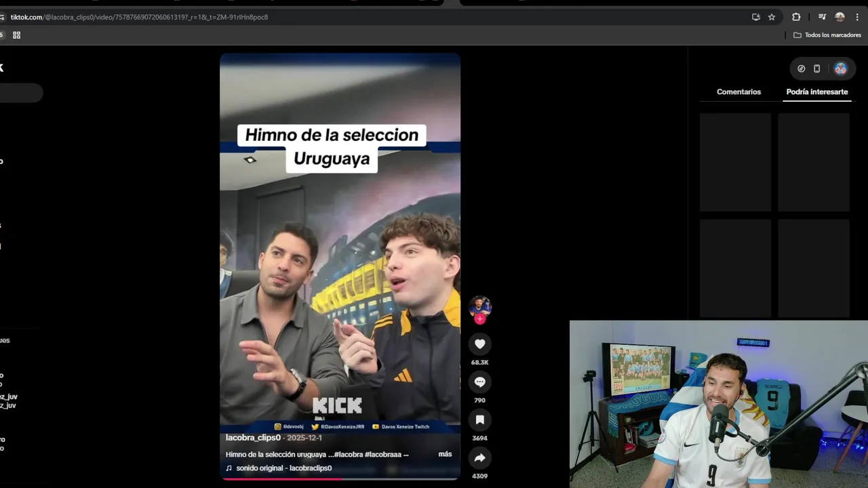
Task: Open the apps grid icon in bookmarks bar
Action: (17, 35)
